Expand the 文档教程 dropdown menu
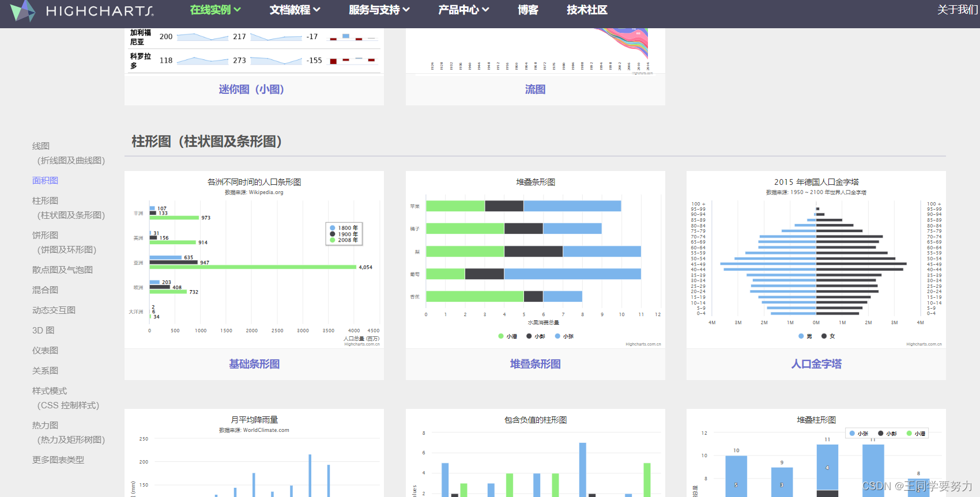 click(x=295, y=10)
